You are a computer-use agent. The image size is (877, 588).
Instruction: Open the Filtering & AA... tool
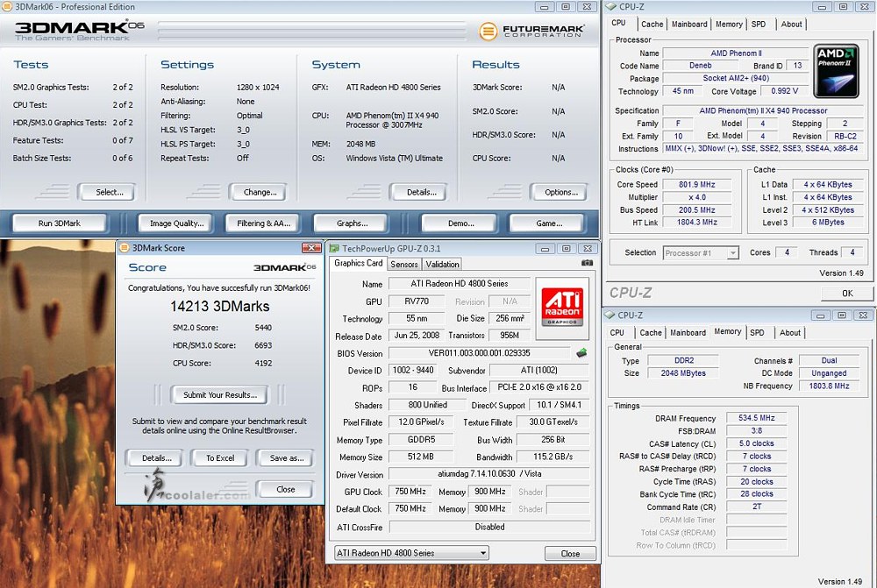(x=263, y=223)
